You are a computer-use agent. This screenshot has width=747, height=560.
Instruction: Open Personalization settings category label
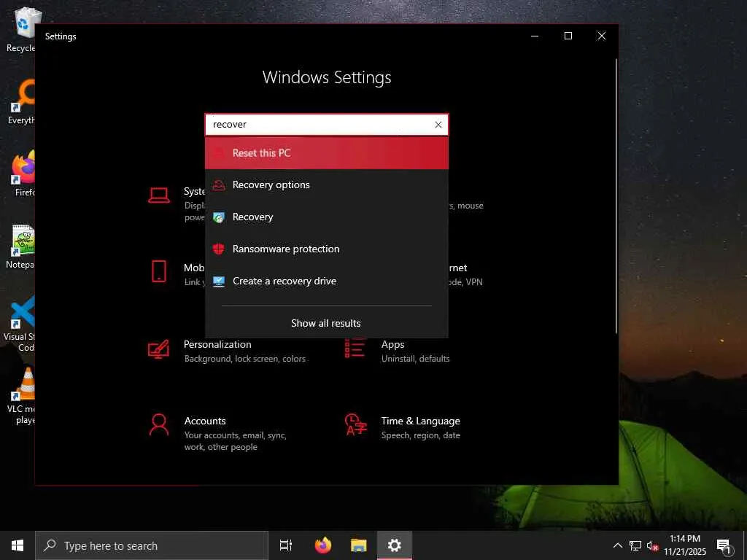pyautogui.click(x=217, y=344)
